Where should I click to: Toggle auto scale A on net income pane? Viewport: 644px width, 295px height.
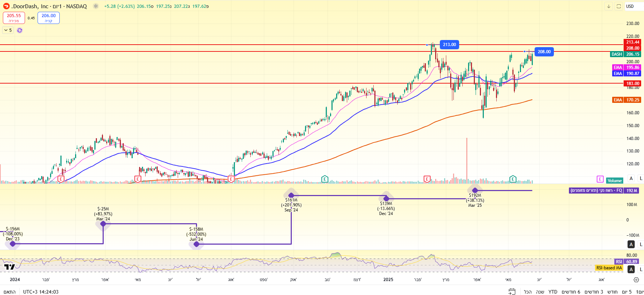(x=631, y=244)
